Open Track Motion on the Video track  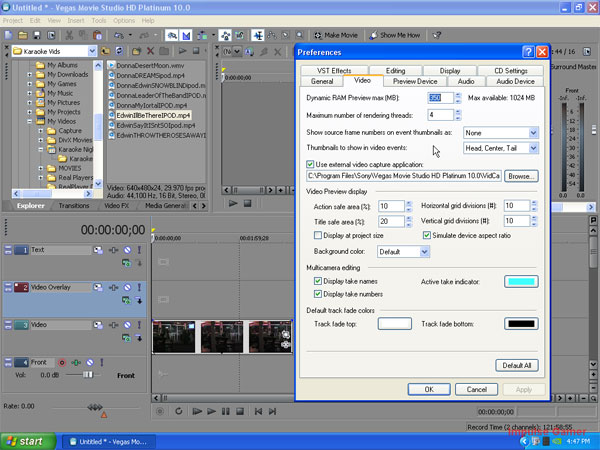98,325
